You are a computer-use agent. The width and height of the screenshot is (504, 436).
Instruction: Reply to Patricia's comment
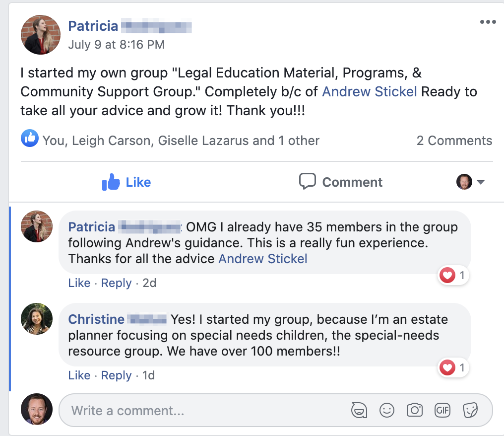[116, 283]
